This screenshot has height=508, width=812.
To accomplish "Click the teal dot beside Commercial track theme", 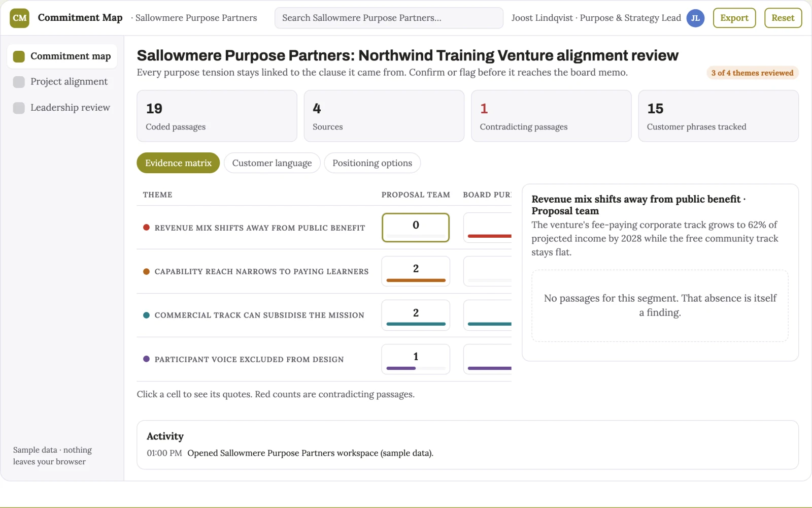I will (146, 315).
